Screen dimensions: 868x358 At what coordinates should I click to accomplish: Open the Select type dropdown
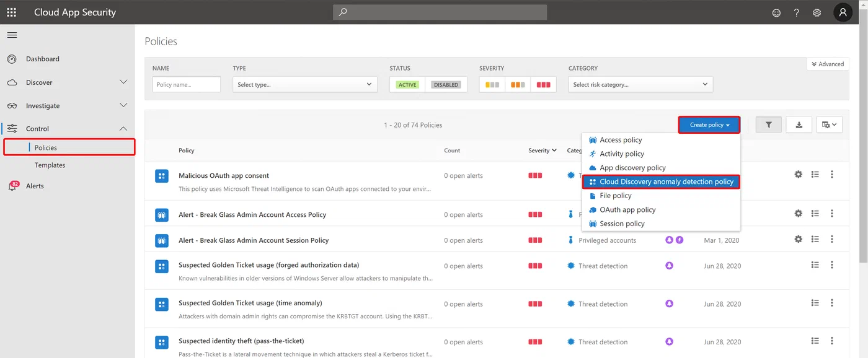[305, 84]
